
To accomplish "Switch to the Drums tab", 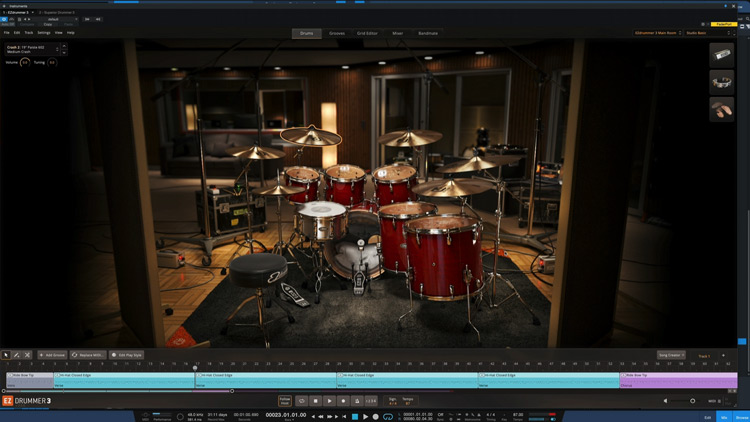I will [x=307, y=33].
